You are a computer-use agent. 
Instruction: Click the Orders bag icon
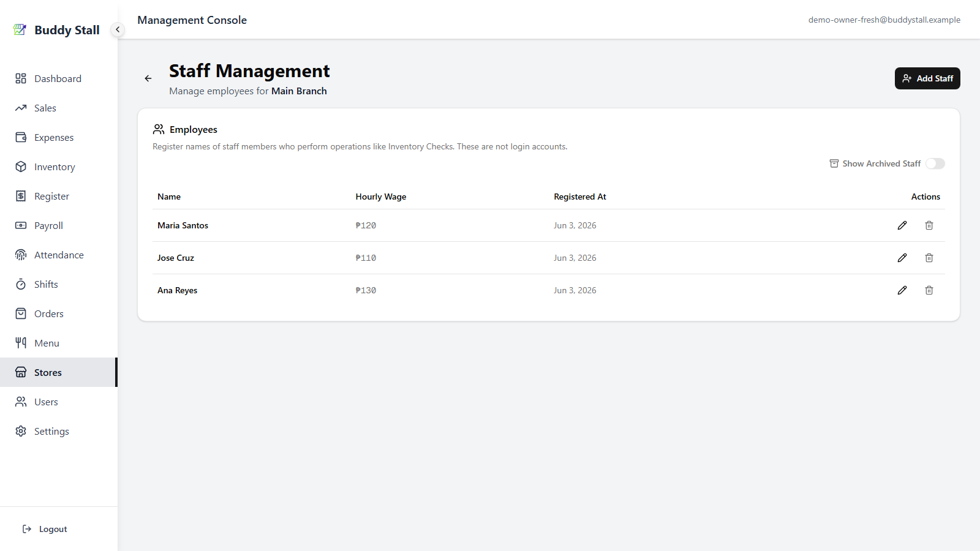pos(21,313)
